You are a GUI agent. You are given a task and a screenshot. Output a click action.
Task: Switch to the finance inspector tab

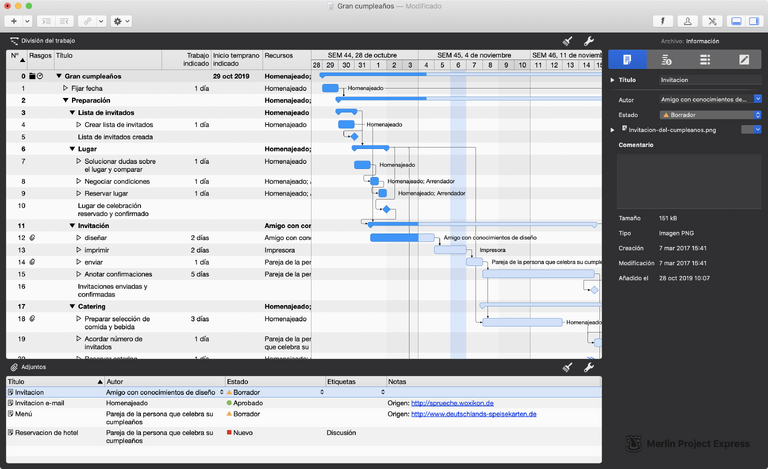(x=666, y=60)
